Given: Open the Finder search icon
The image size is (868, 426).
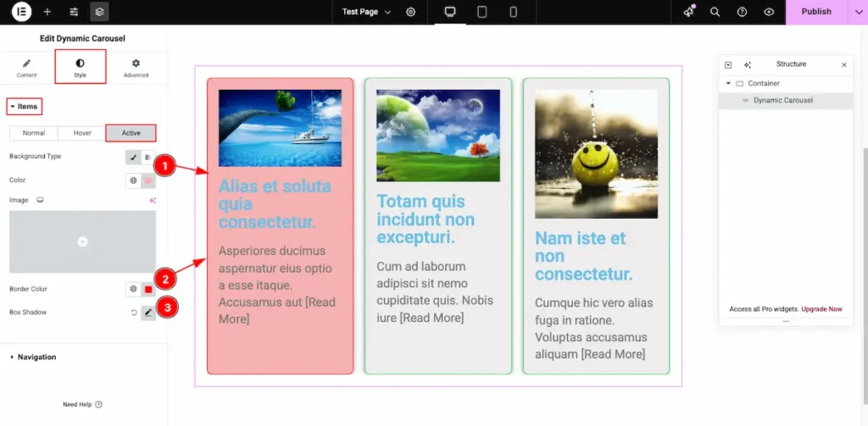Looking at the screenshot, I should tap(715, 12).
